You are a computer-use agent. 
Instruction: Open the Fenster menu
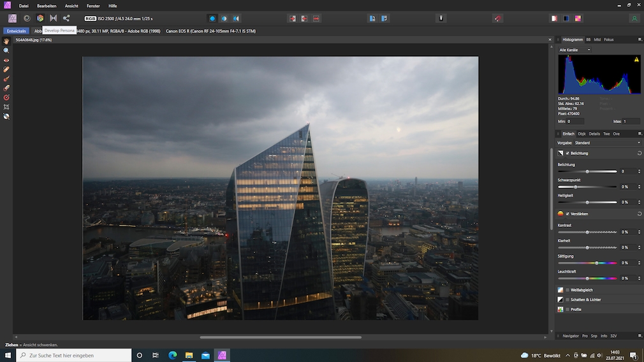pos(93,6)
